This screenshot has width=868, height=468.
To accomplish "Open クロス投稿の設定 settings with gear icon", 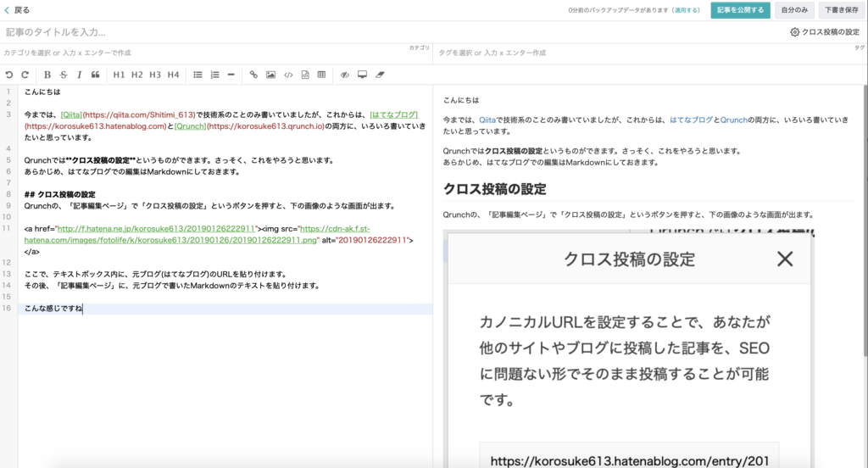I will click(x=825, y=32).
